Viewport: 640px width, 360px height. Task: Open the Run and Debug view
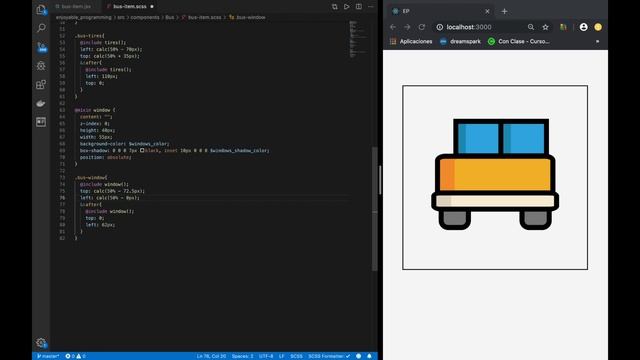tap(41, 66)
